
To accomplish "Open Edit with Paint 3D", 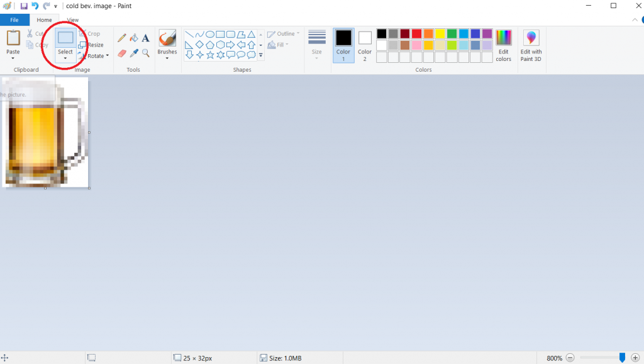I will pos(531,45).
